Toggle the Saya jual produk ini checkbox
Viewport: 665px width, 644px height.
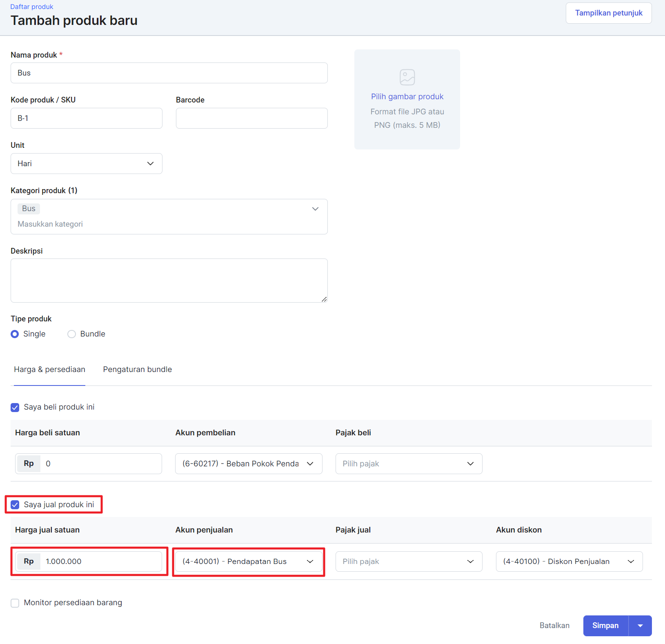(x=15, y=505)
